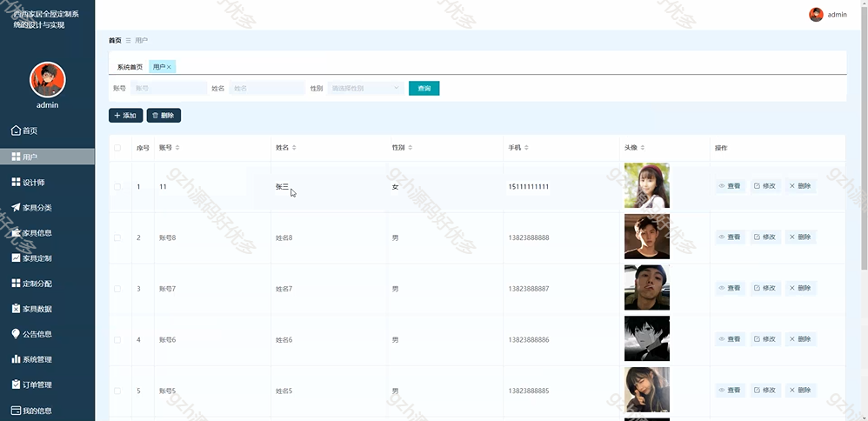Click the 公告信息 bulb icon
Viewport: 868px width, 421px height.
pyautogui.click(x=16, y=333)
